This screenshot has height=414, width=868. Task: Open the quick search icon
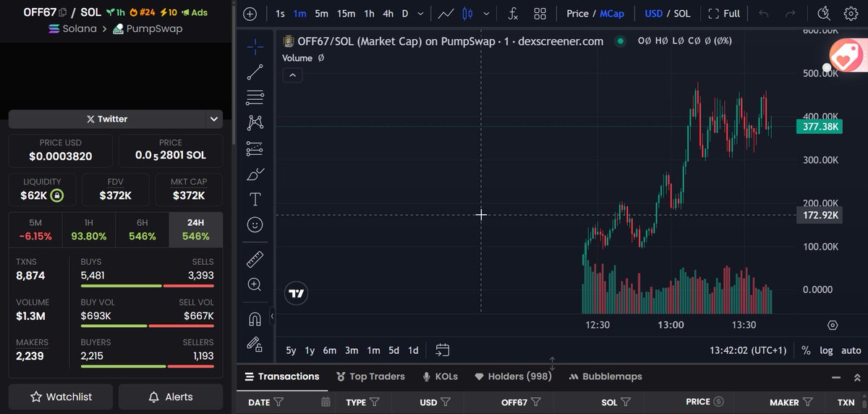point(824,13)
